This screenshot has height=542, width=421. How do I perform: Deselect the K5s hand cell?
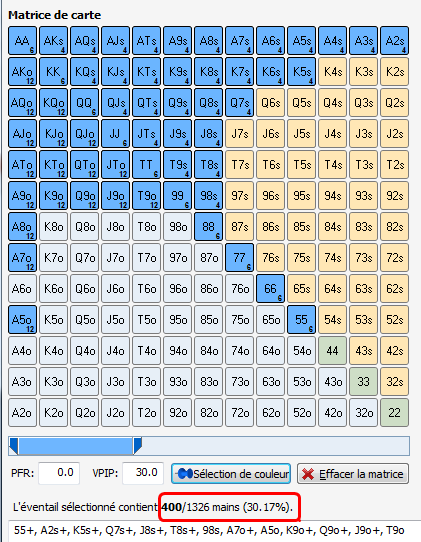(301, 72)
